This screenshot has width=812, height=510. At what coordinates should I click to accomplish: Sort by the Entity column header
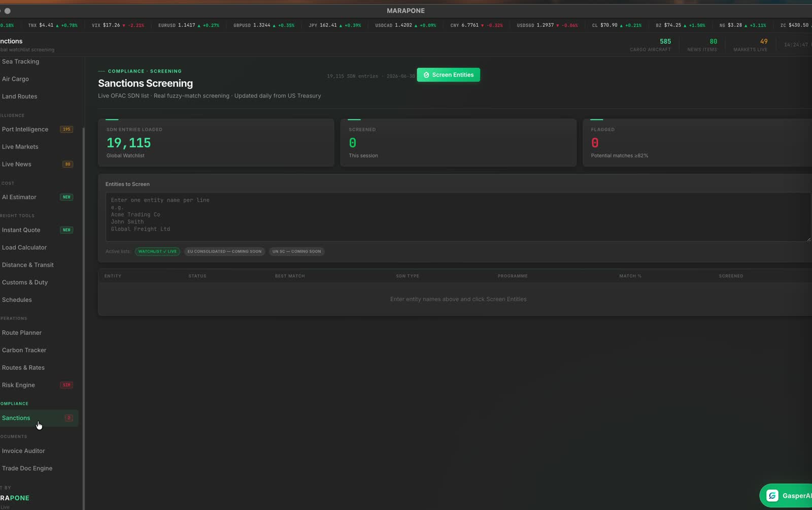113,276
